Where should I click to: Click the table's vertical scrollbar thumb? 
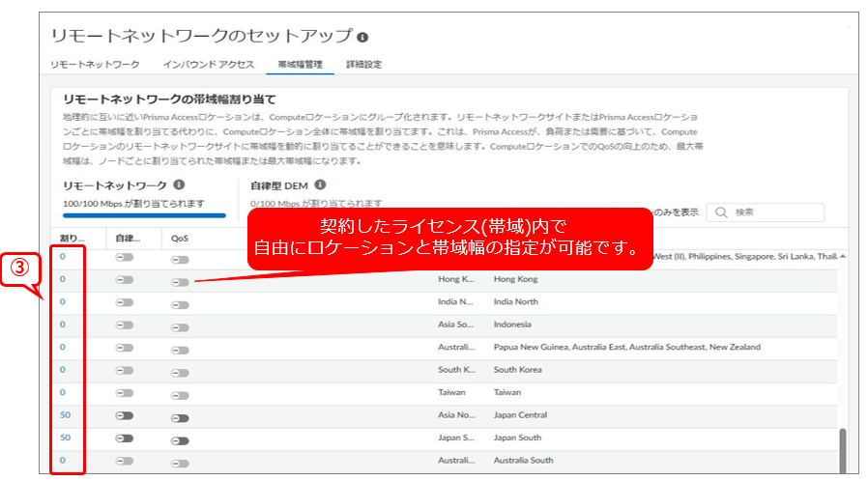[844, 449]
